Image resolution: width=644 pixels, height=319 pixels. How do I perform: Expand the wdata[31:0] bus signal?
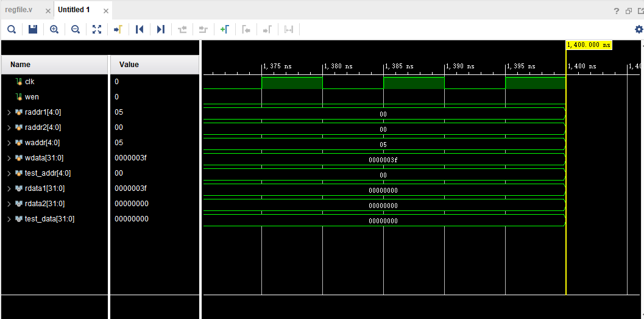9,158
